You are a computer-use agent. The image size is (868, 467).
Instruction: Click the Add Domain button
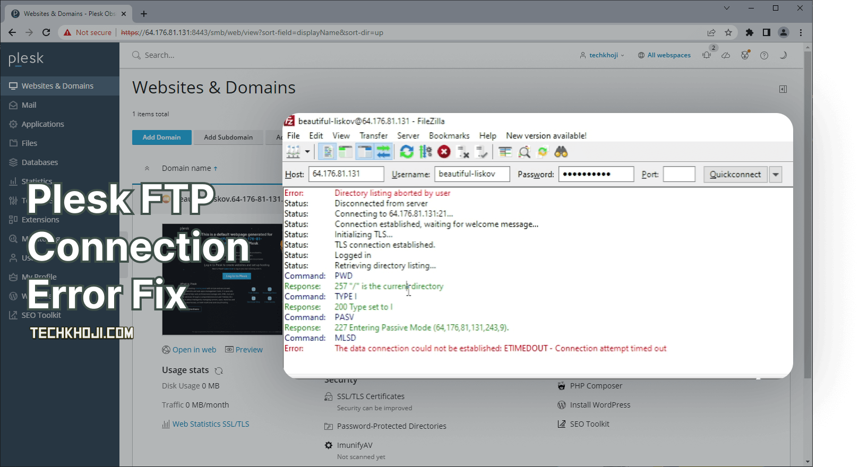pos(161,137)
